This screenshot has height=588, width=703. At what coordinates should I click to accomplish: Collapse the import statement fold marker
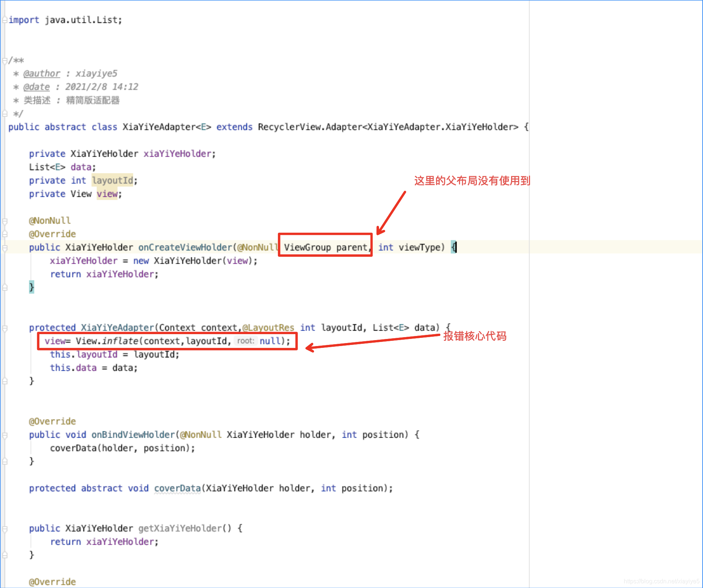pyautogui.click(x=4, y=20)
